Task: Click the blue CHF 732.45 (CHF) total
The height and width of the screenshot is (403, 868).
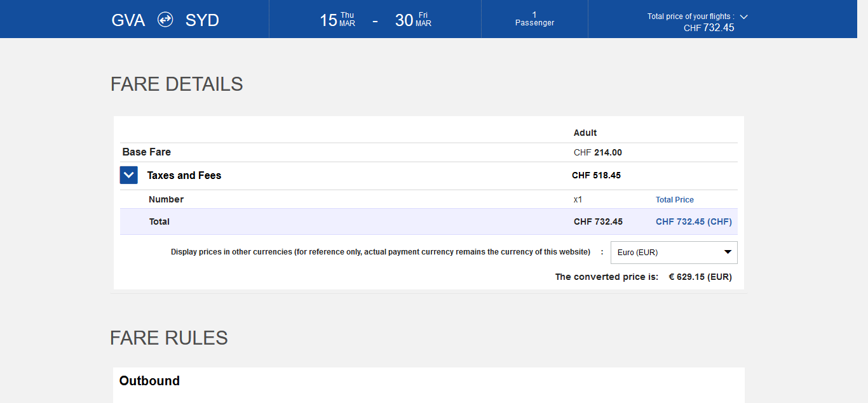Action: [x=694, y=221]
